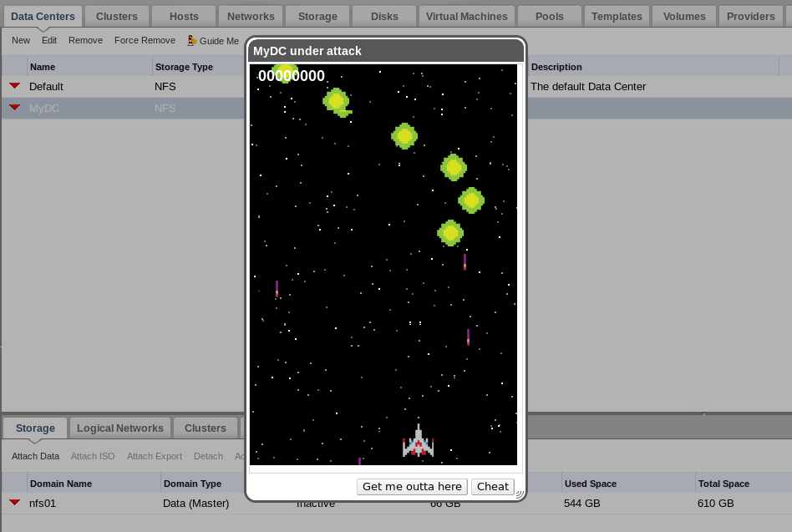Grab the dialog resize grip at bottom-right corner

pyautogui.click(x=518, y=494)
